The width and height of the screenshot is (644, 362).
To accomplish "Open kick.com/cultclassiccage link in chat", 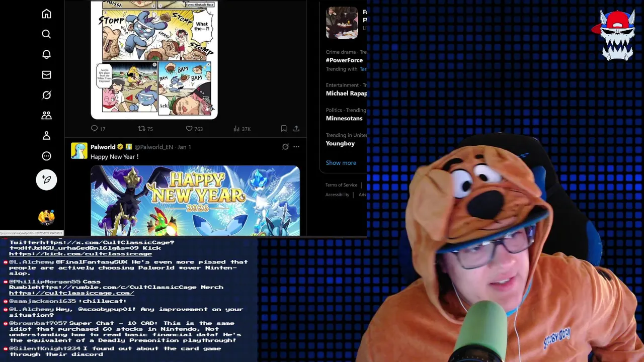I will [x=80, y=254].
